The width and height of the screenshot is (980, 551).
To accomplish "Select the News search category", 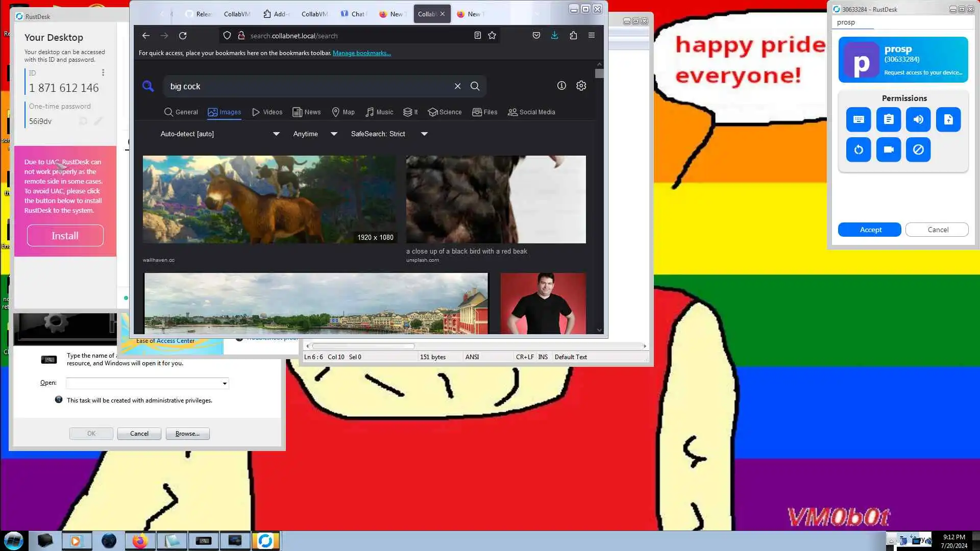I will tap(306, 112).
